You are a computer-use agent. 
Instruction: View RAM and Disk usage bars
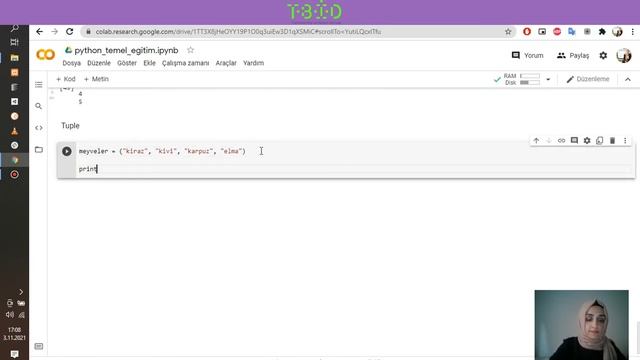[522, 79]
